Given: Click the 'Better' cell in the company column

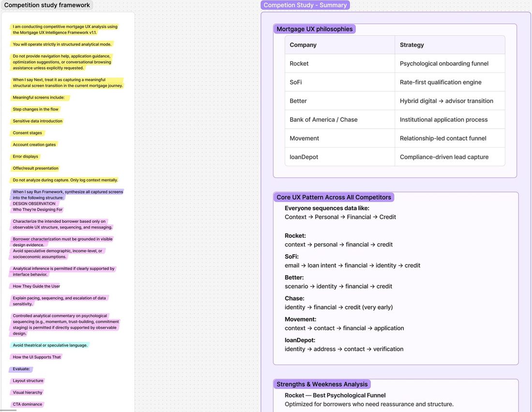Looking at the screenshot, I should (340, 101).
